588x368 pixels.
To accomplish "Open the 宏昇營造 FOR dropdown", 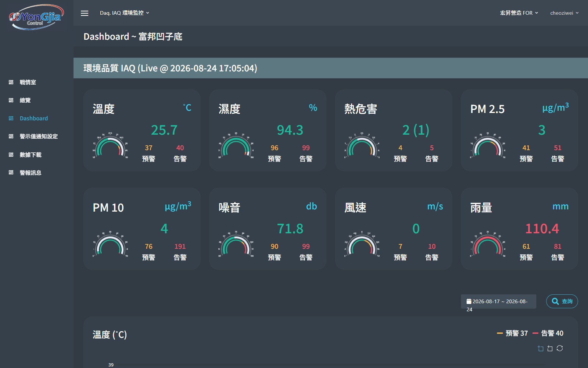I will pyautogui.click(x=519, y=13).
